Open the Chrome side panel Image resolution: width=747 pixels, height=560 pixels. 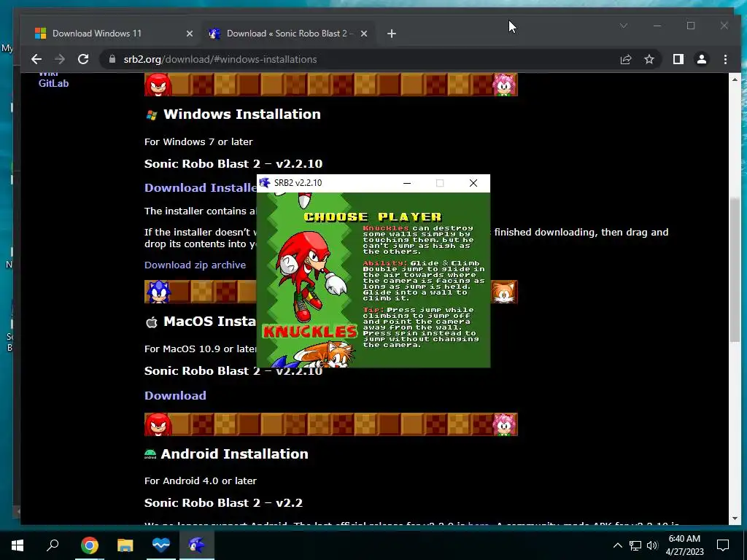point(678,60)
